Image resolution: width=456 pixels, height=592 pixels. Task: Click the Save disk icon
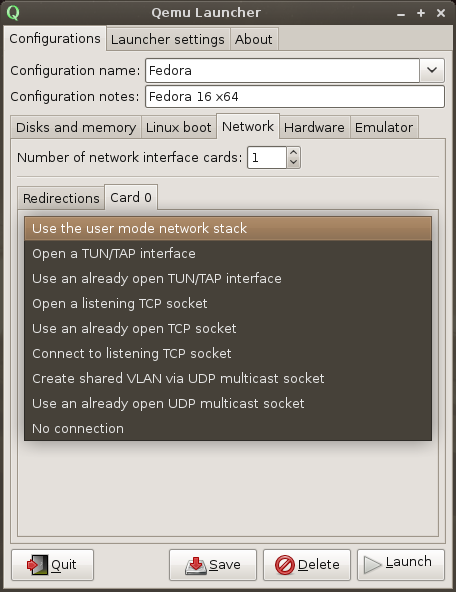pos(196,566)
